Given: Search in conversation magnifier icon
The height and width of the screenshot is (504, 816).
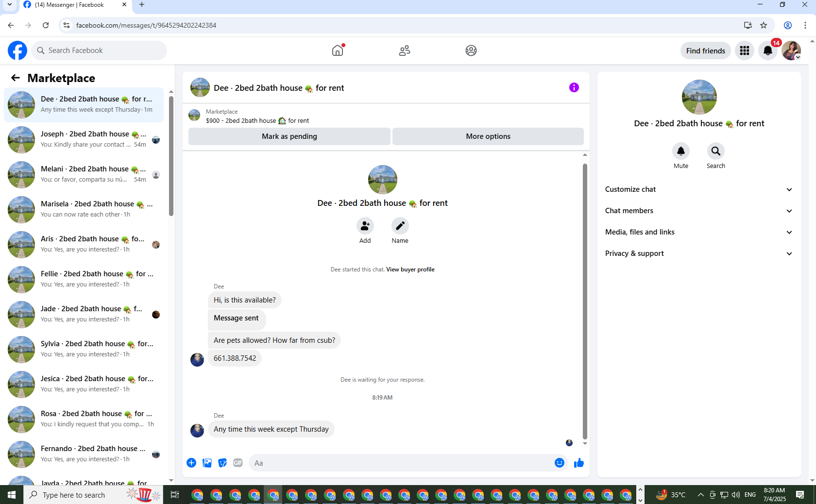Looking at the screenshot, I should [716, 151].
